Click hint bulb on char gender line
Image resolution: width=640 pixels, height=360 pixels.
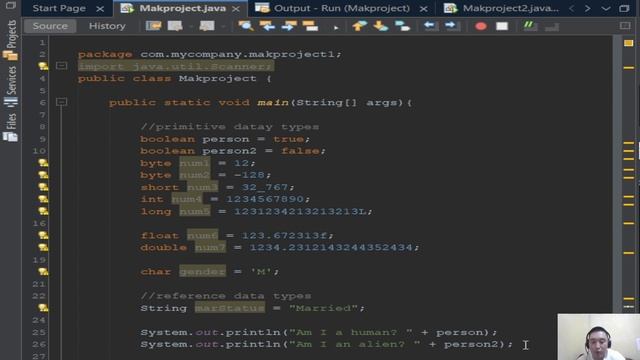click(43, 271)
